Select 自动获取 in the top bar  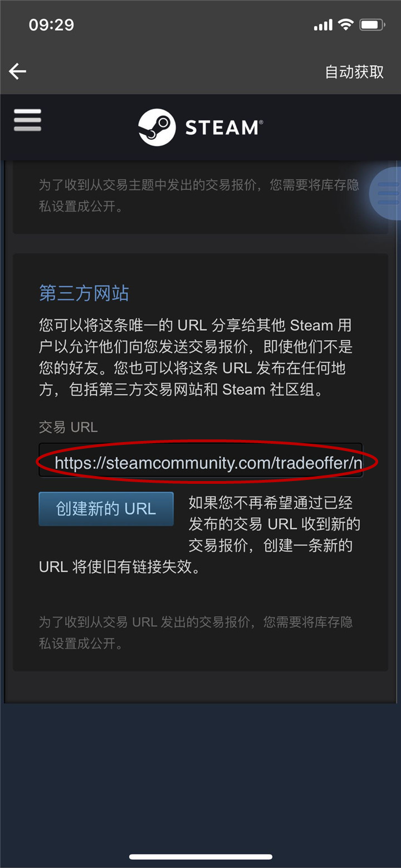(x=354, y=72)
